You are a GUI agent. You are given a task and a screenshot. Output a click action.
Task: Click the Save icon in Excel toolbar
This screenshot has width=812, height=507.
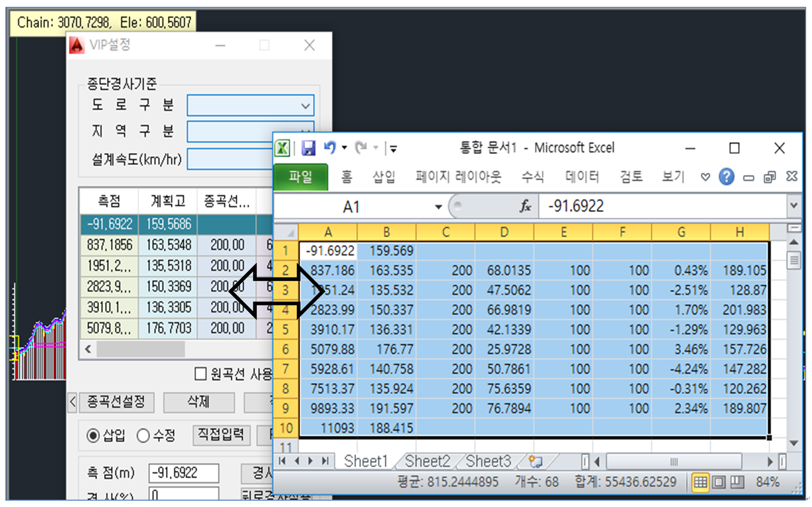tap(308, 148)
